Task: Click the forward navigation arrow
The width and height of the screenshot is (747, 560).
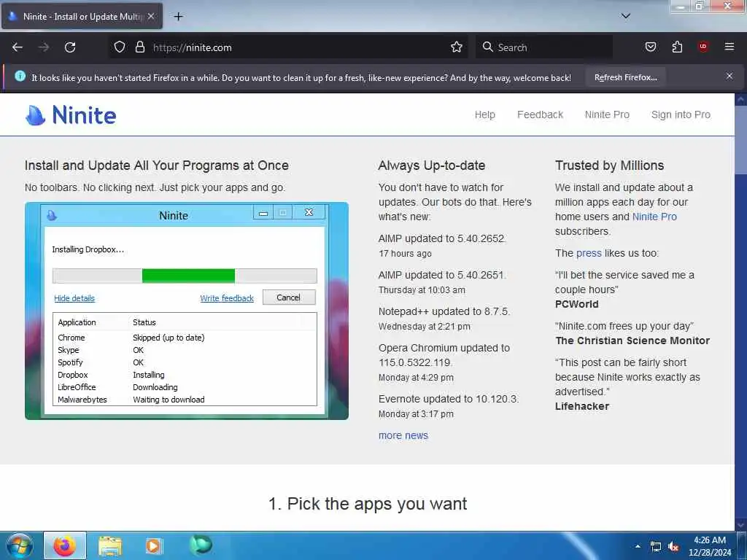Action: (44, 47)
